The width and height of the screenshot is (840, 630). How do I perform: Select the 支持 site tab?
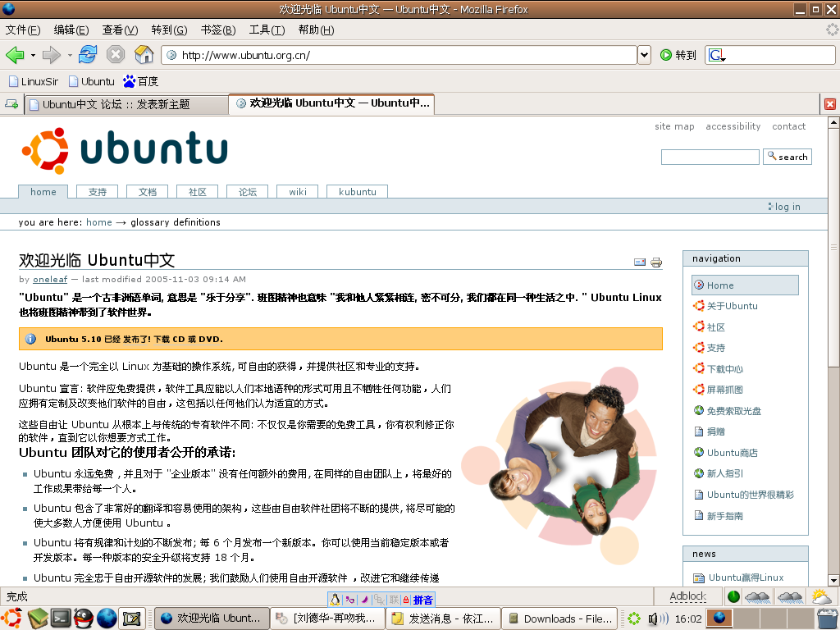pyautogui.click(x=97, y=192)
